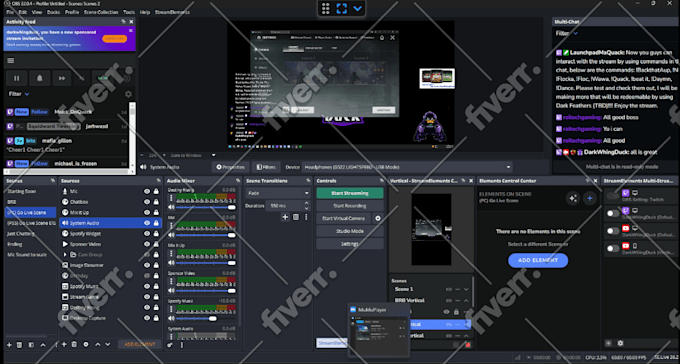Open the audio Device dropdown

tap(407, 167)
